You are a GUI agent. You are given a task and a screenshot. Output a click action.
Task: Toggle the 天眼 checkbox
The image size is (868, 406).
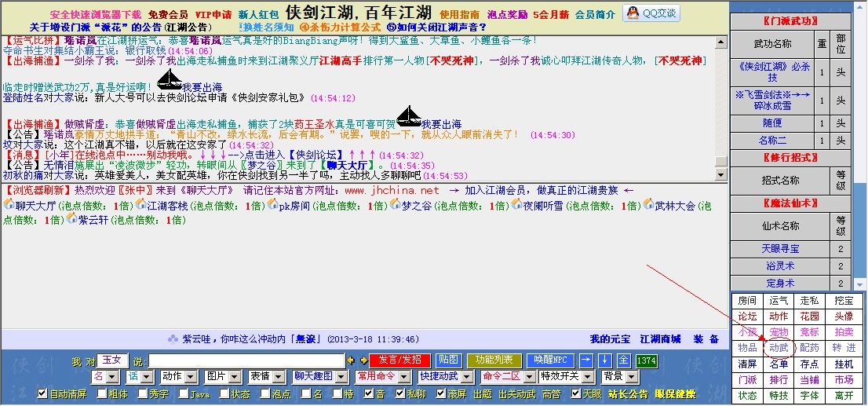tap(576, 394)
